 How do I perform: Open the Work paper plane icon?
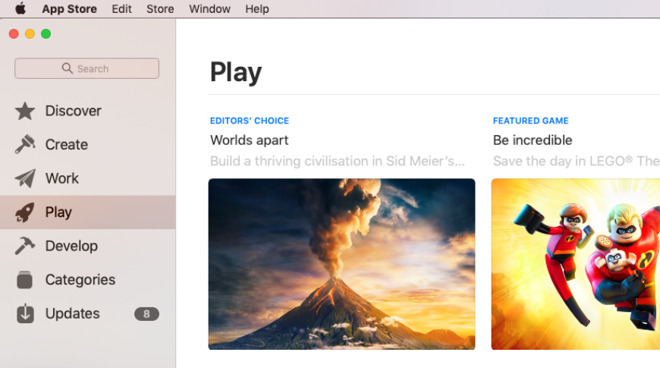pos(25,179)
